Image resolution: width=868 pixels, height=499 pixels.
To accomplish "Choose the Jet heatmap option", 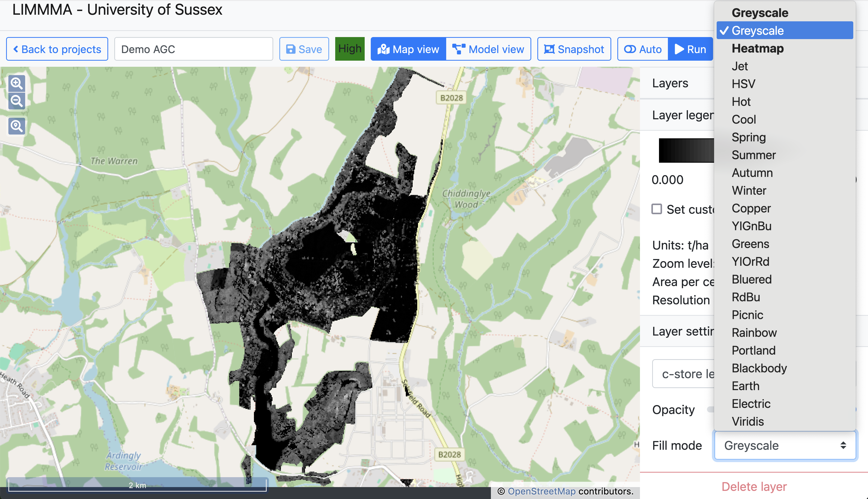I will coord(740,66).
